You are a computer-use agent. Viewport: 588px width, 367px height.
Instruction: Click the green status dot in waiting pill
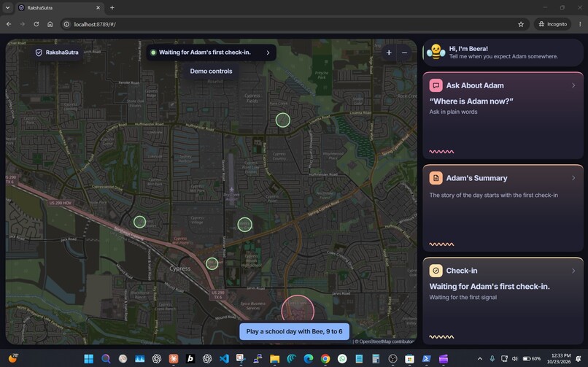click(153, 53)
